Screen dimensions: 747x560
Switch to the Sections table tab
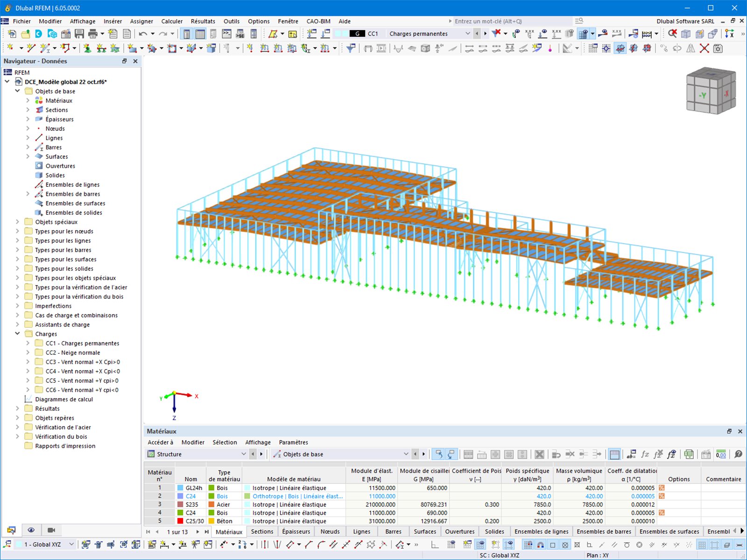click(x=262, y=532)
